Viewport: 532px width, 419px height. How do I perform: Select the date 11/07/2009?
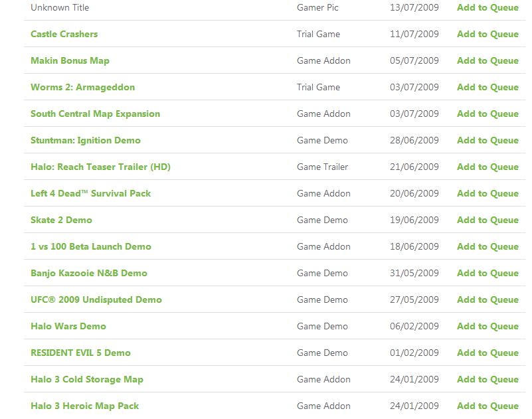414,34
